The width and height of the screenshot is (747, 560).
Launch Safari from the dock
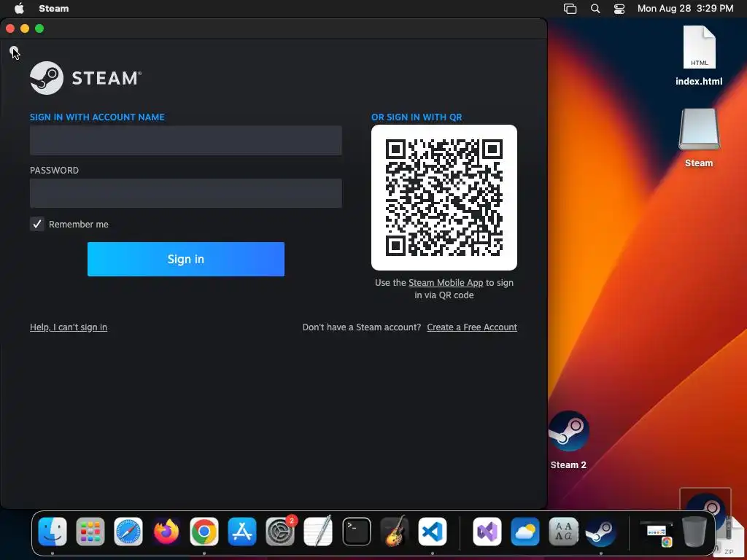(x=128, y=531)
